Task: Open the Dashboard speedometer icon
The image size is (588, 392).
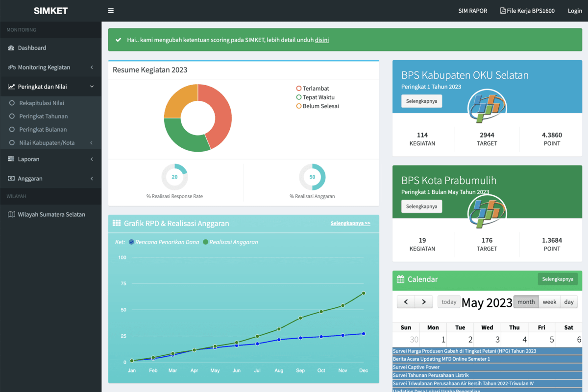Action: click(x=11, y=48)
